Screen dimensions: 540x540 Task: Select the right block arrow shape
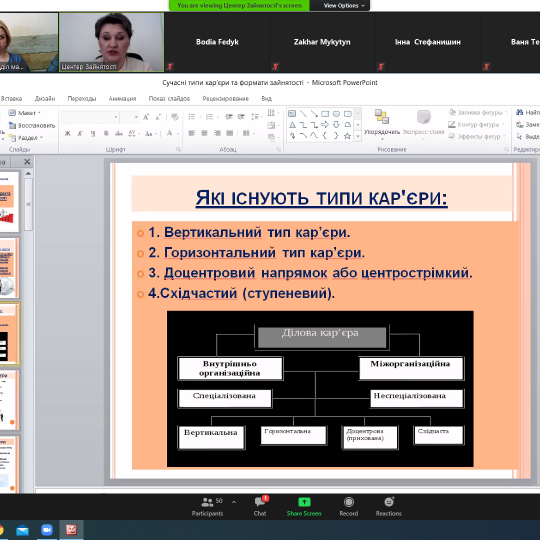pyautogui.click(x=325, y=125)
